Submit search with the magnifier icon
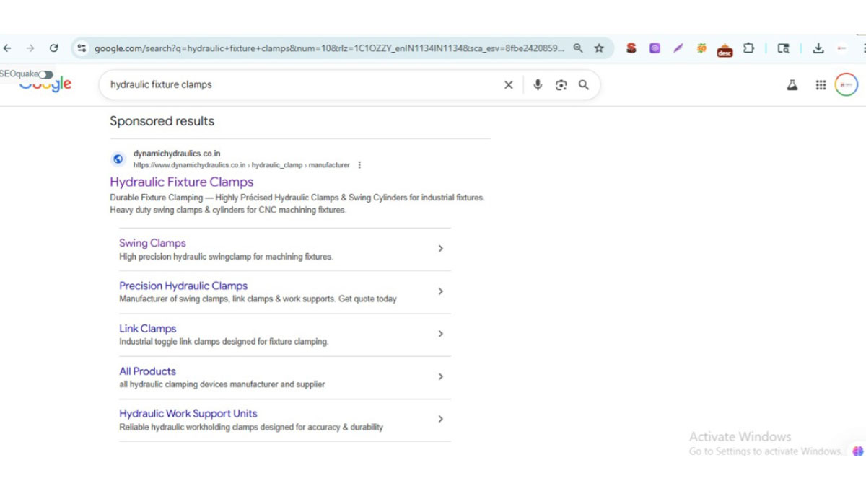 click(584, 85)
